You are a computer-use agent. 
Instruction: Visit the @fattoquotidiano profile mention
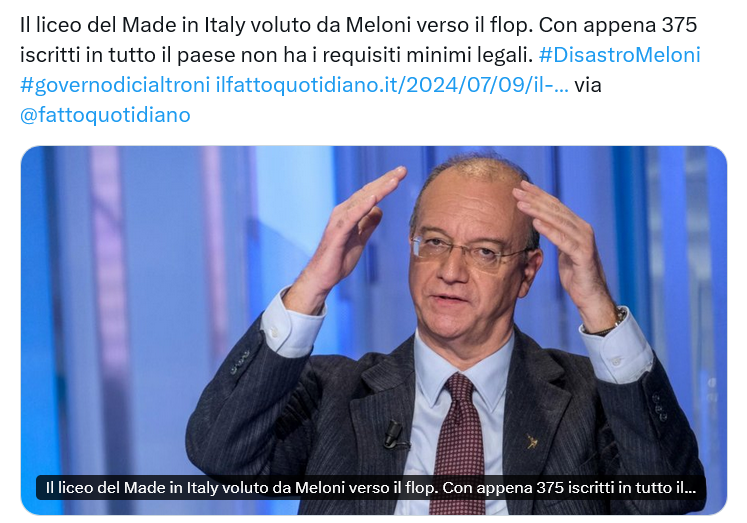pos(105,115)
